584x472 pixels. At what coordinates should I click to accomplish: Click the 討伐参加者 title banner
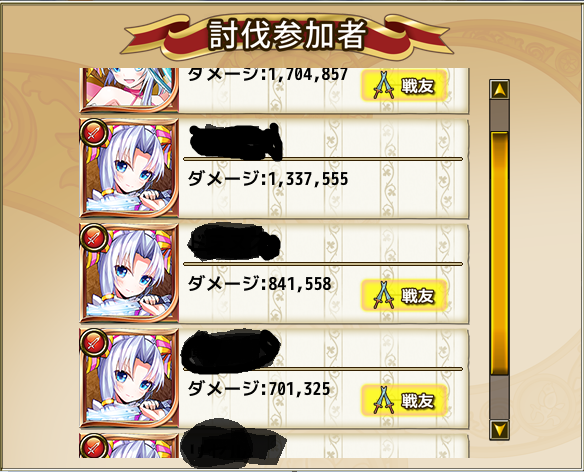(x=287, y=36)
